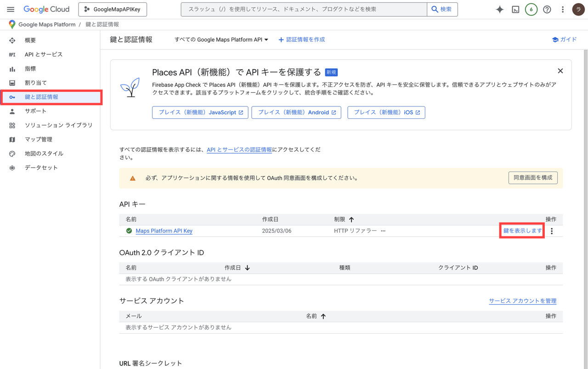
Task: Open マップ管理 in the sidebar
Action: (51, 140)
